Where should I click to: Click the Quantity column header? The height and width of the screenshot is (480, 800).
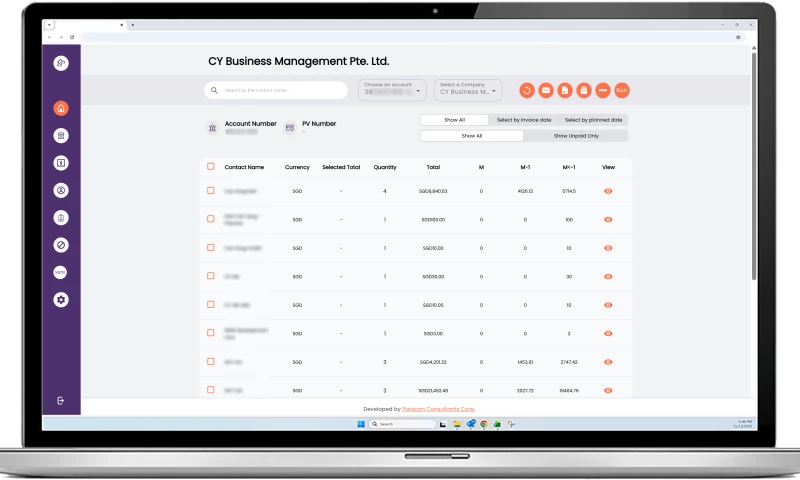pyautogui.click(x=385, y=167)
